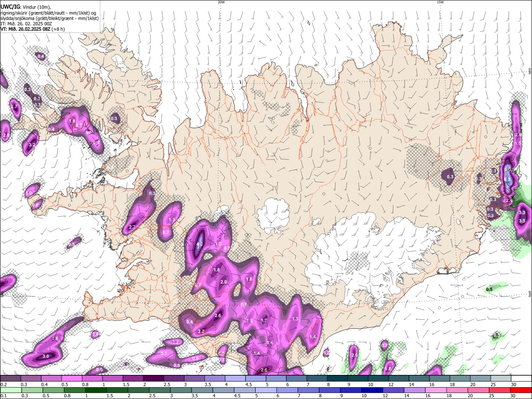Image resolution: width=532 pixels, height=399 pixels.
Task: Click the 6.3 precipitation value on the east coast
Action: pos(507,180)
